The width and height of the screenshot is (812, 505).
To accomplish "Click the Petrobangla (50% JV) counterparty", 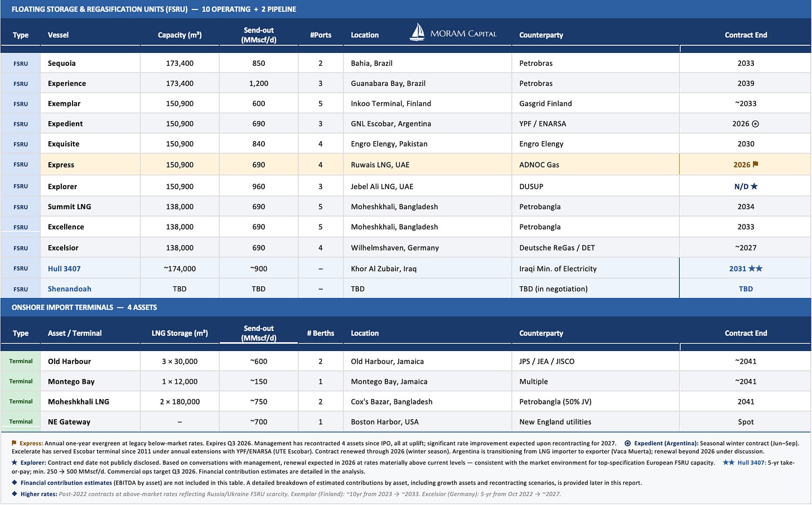I will tap(555, 401).
